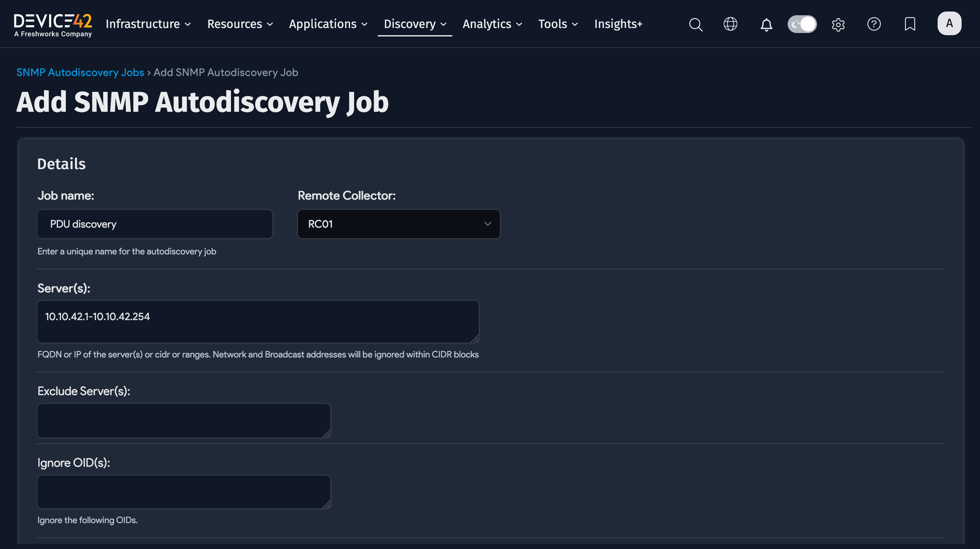Open the user avatar menu
The image size is (980, 549).
[949, 23]
